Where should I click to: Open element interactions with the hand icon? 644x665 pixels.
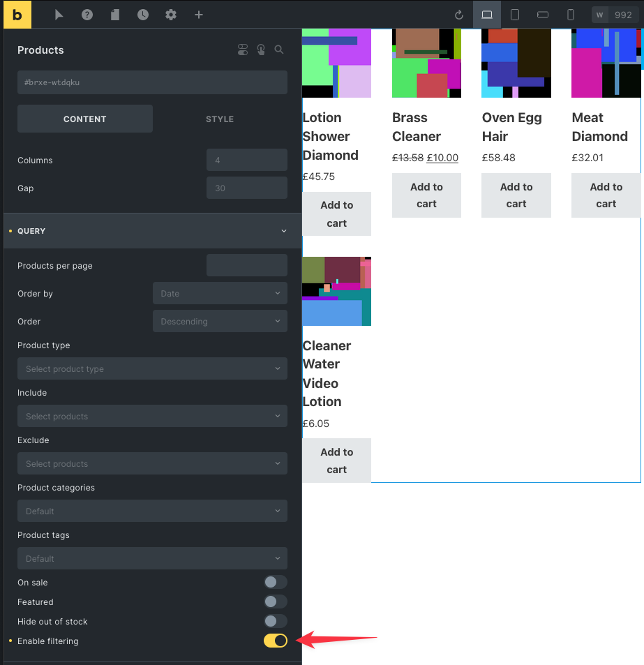(260, 50)
